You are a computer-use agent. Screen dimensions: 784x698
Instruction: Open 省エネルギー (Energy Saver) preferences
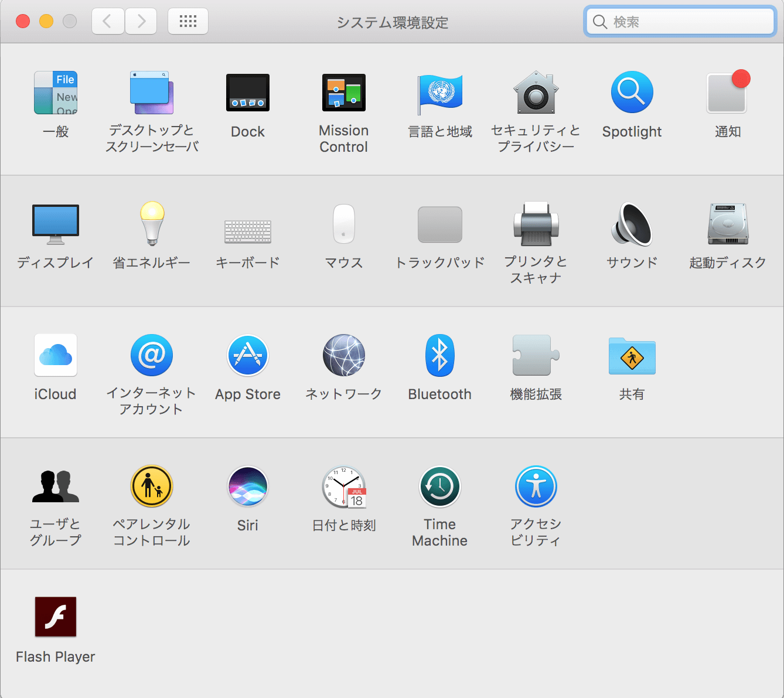click(152, 224)
